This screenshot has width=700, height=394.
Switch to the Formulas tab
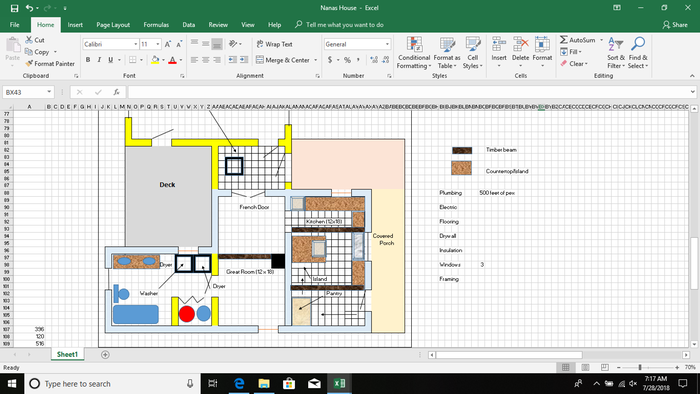coord(156,25)
